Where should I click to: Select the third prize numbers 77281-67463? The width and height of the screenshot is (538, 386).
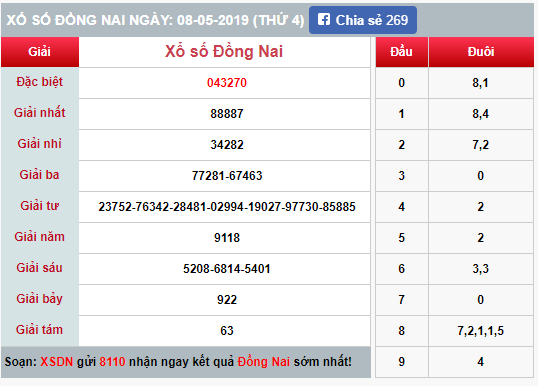(227, 176)
